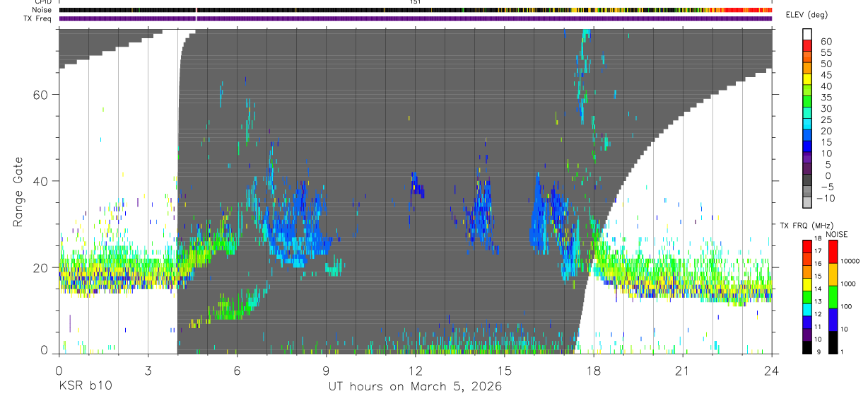Click the purple TX Freq strip above plot
Screen dimensions: 868x401
[x=416, y=18]
